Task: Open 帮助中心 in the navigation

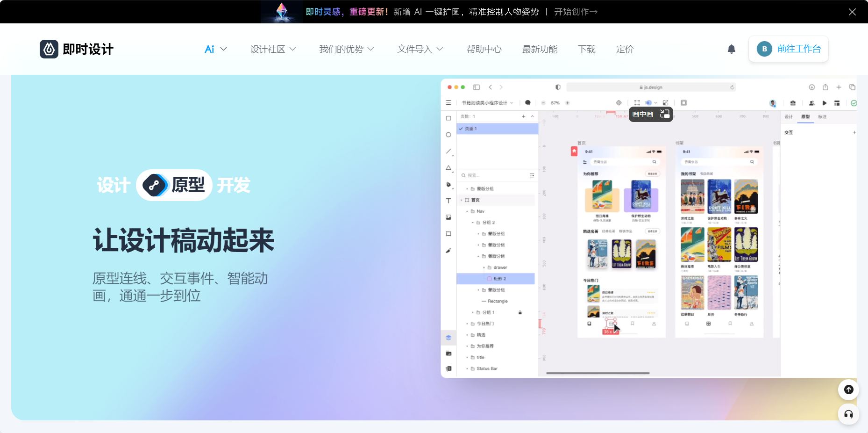Action: point(484,49)
